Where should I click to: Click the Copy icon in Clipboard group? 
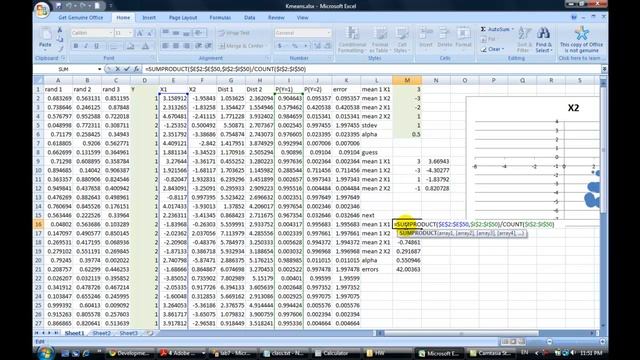pyautogui.click(x=60, y=39)
